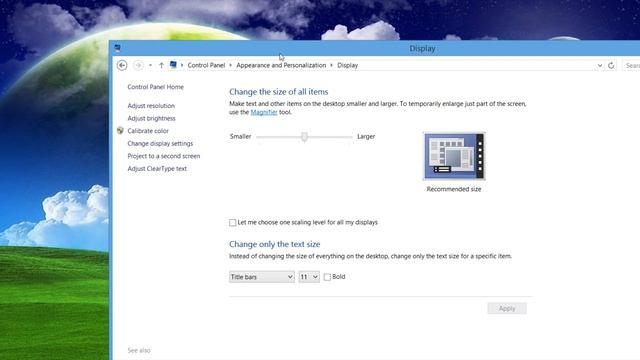Click the 'Change the size of all items' heading
Screen dimensions: 640x360
point(278,92)
